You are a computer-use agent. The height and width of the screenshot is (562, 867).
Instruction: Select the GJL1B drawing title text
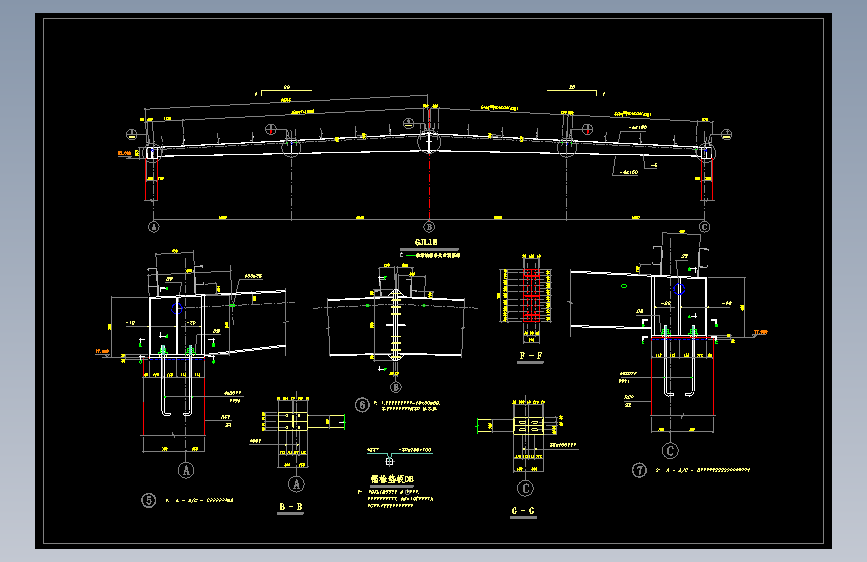coord(426,242)
